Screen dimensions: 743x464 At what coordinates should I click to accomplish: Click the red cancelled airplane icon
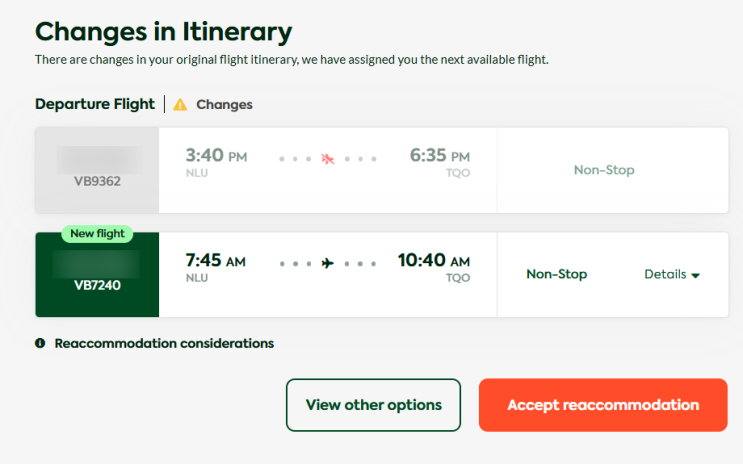(x=328, y=159)
